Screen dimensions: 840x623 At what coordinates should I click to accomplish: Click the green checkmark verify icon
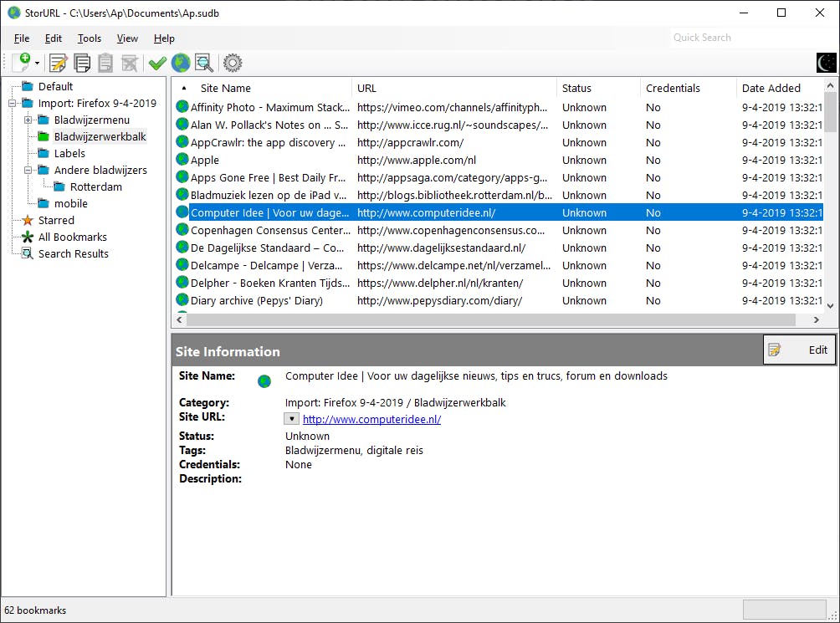coord(156,63)
